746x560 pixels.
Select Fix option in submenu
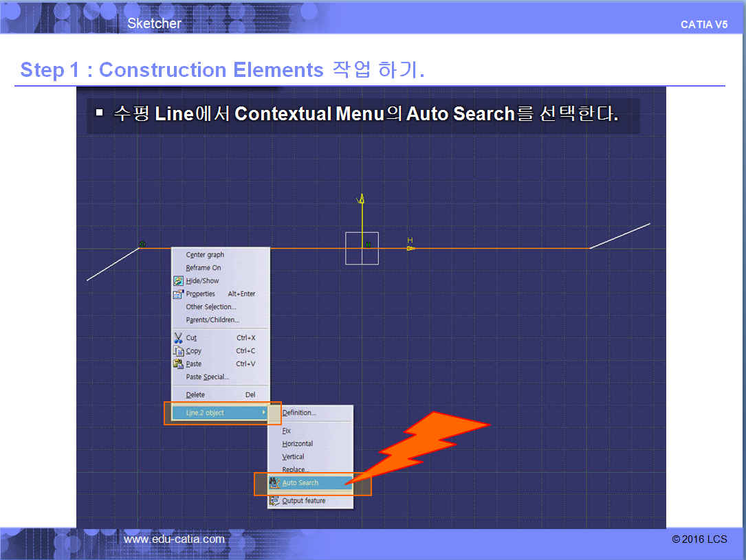click(287, 431)
